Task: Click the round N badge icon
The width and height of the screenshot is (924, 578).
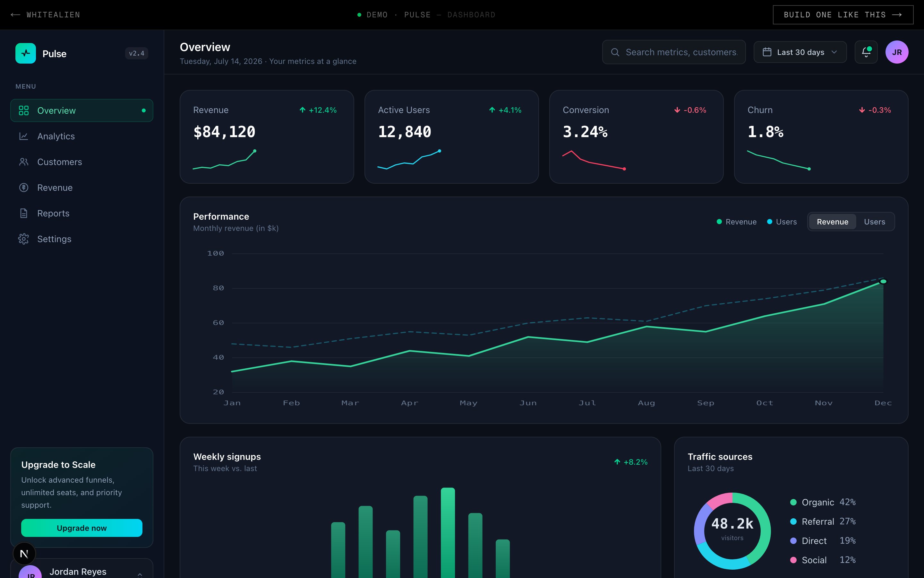Action: pos(24,554)
